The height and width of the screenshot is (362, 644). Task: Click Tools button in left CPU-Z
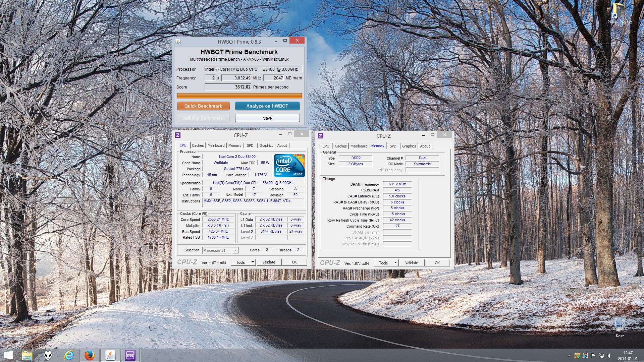pyautogui.click(x=241, y=262)
